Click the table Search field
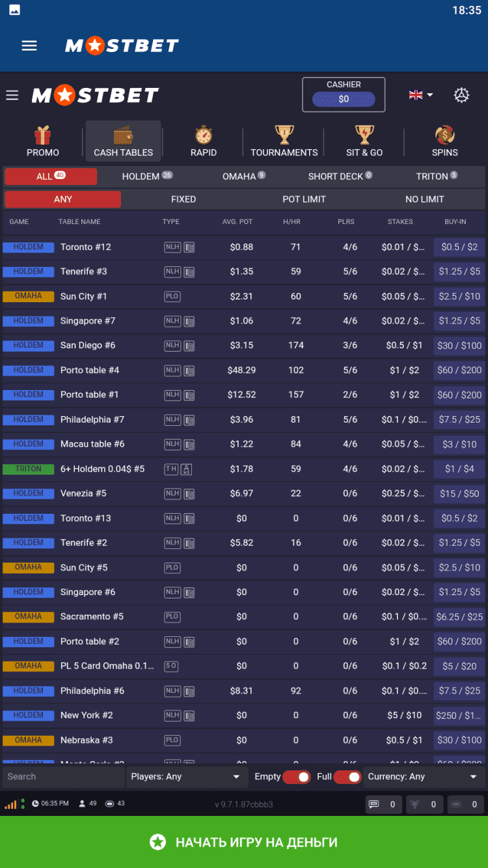The height and width of the screenshot is (868, 488). [x=63, y=777]
